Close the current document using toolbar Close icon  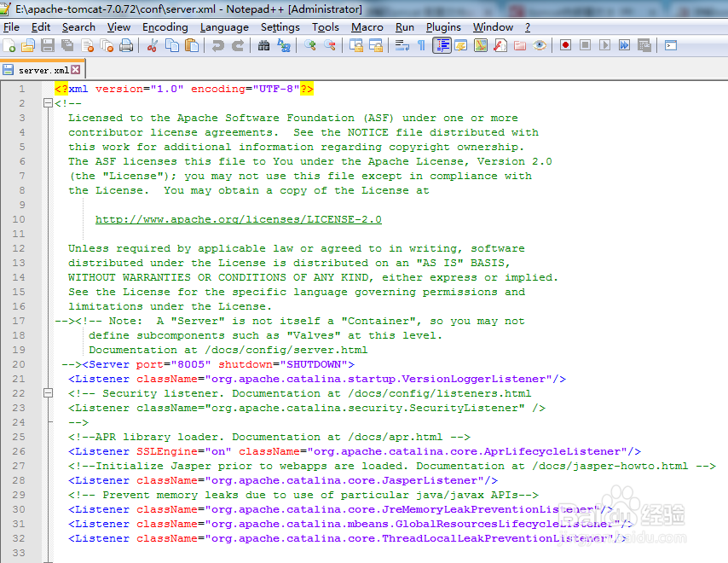pos(87,45)
